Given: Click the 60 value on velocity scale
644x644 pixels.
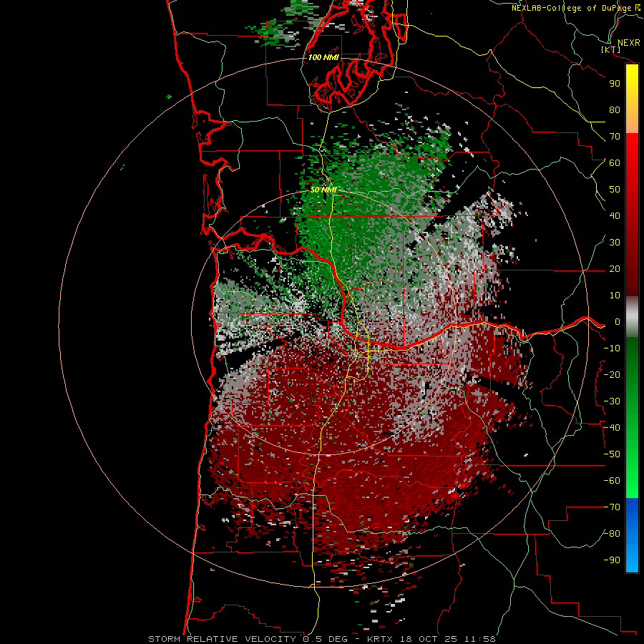Looking at the screenshot, I should pos(615,163).
